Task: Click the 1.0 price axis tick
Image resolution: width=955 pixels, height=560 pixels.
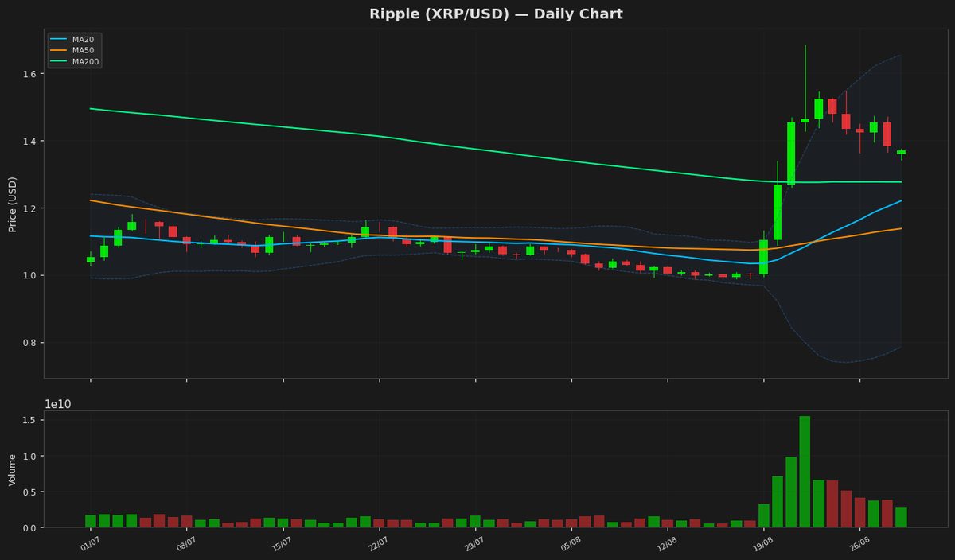Action: point(29,275)
